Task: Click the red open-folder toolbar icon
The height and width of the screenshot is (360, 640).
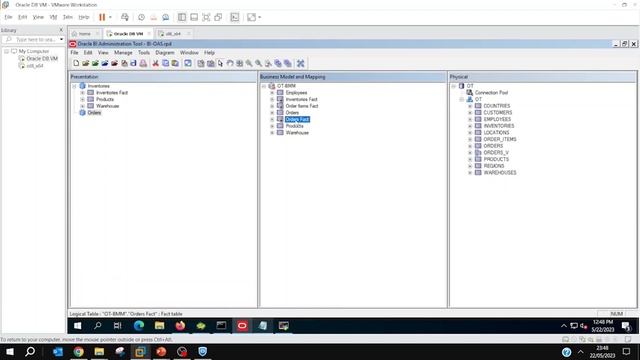Action: [115, 63]
